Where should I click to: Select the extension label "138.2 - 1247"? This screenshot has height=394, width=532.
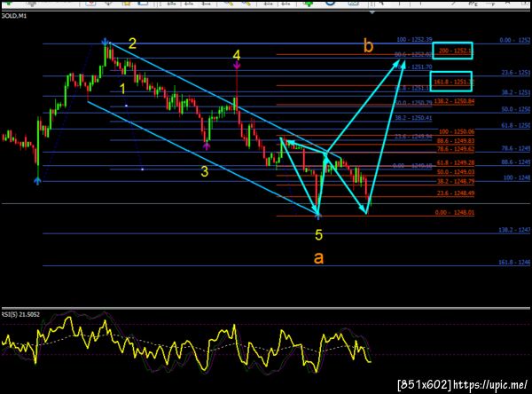514,230
